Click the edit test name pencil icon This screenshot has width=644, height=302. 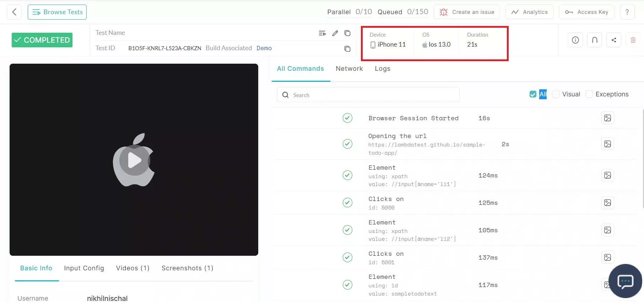click(x=335, y=33)
